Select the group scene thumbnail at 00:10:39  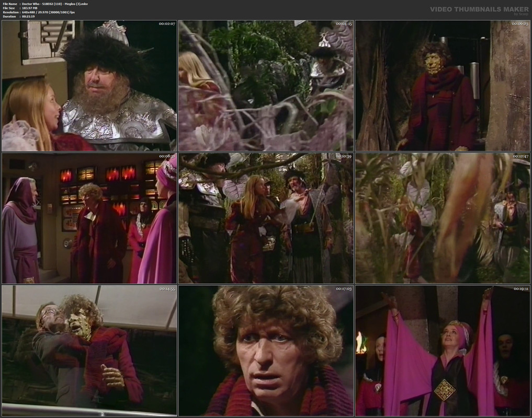coord(266,218)
